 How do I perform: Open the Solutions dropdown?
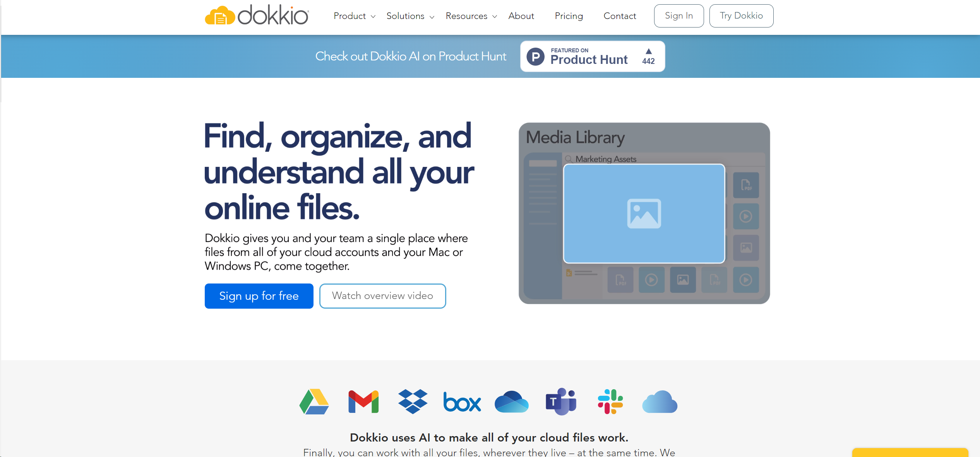(409, 16)
